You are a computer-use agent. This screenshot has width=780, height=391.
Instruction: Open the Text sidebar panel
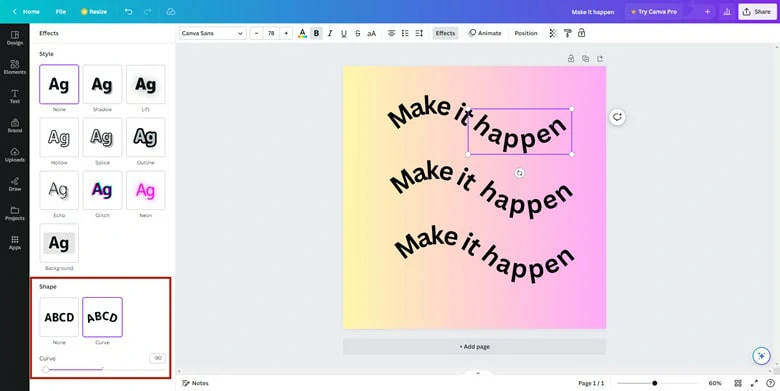tap(14, 97)
